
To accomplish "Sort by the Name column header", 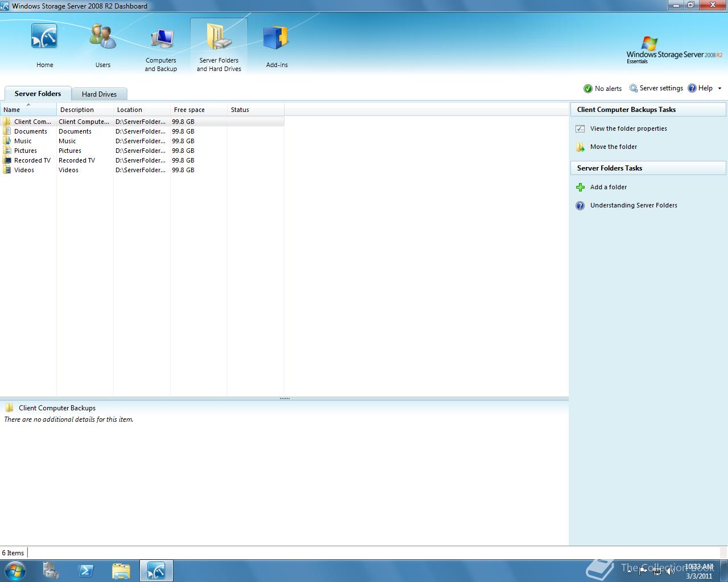I will coord(28,110).
